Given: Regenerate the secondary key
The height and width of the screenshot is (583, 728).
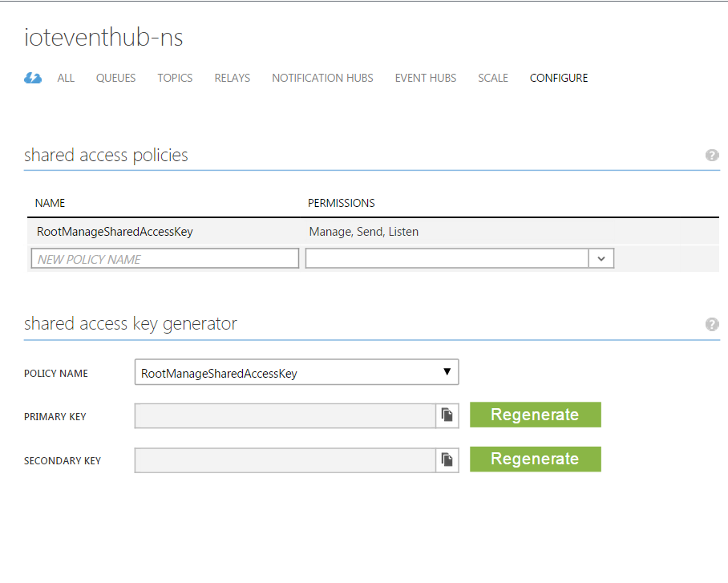Looking at the screenshot, I should pyautogui.click(x=536, y=459).
